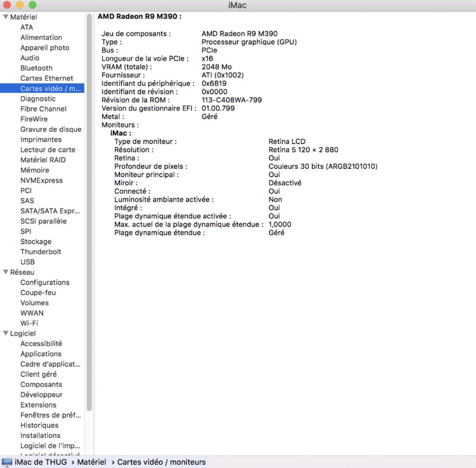Select PCI in the sidebar
Image resolution: width=476 pixels, height=468 pixels.
[26, 191]
